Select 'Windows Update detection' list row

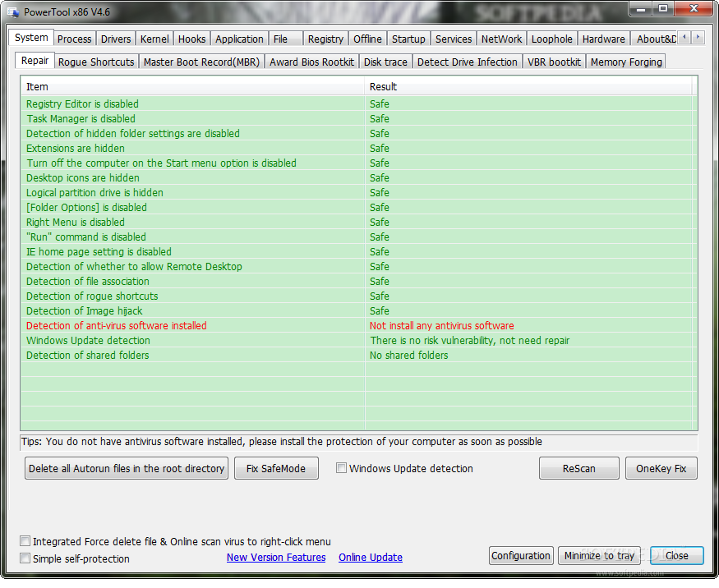[357, 341]
